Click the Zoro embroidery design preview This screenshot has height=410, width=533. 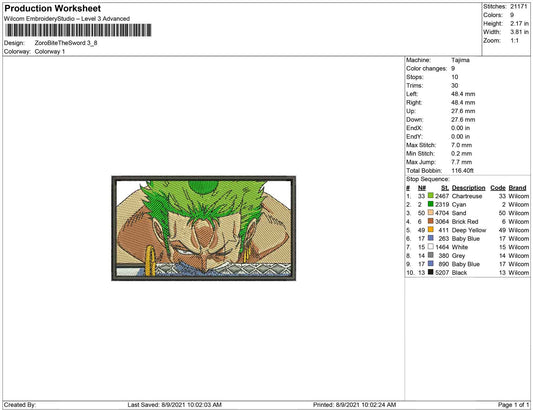click(x=204, y=228)
